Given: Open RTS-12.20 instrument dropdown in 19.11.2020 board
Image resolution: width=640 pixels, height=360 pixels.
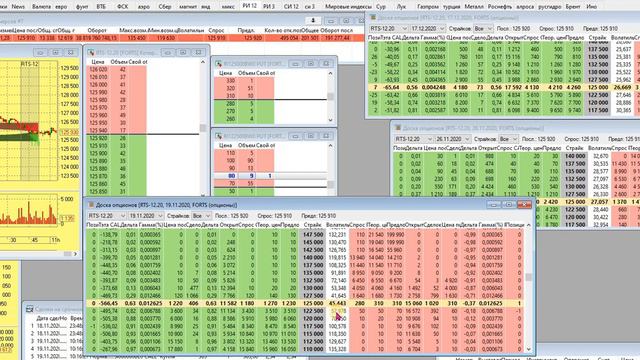Looking at the screenshot, I should coord(106,216).
